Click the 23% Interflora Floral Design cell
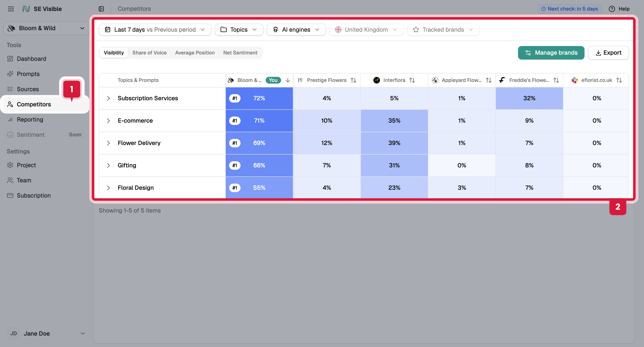This screenshot has width=644, height=347. pos(394,188)
